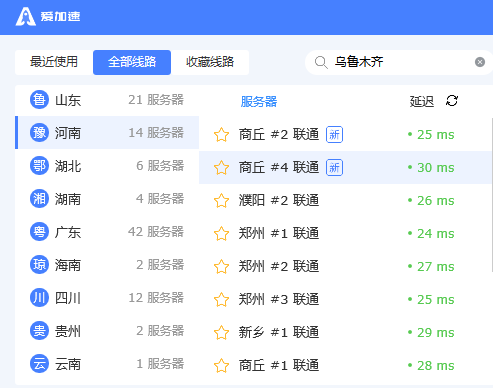Click the 30 ms latency value
The width and height of the screenshot is (493, 388).
coord(435,168)
